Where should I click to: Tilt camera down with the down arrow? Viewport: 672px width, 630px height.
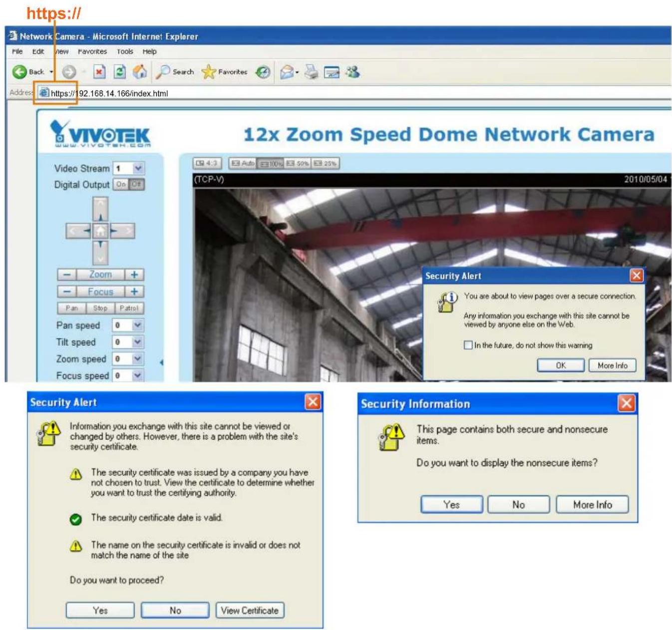tap(100, 253)
